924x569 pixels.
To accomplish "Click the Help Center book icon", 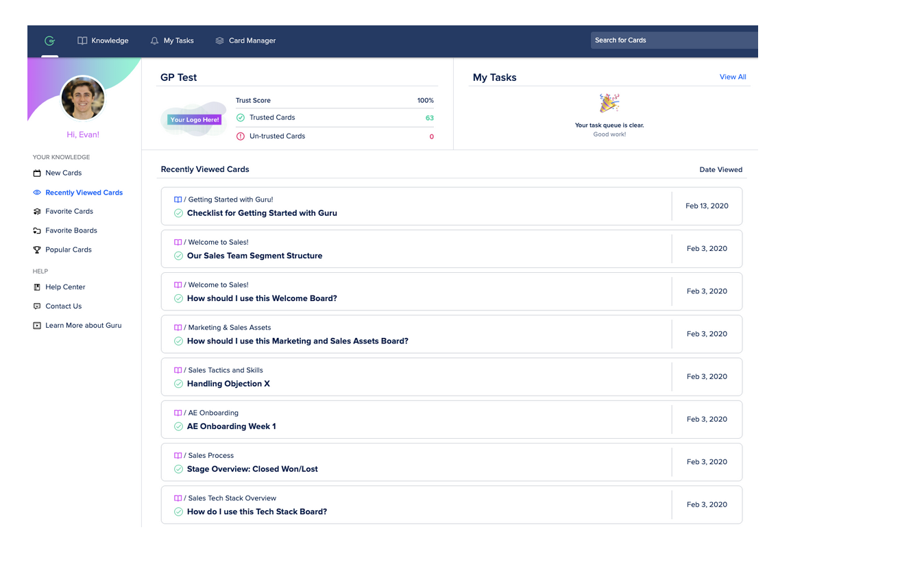I will click(37, 287).
